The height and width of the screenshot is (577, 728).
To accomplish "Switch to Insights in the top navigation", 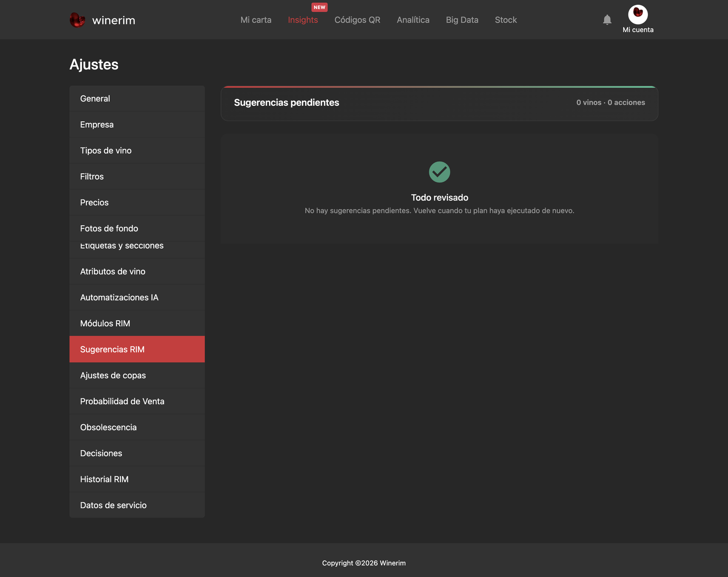I will pyautogui.click(x=303, y=20).
